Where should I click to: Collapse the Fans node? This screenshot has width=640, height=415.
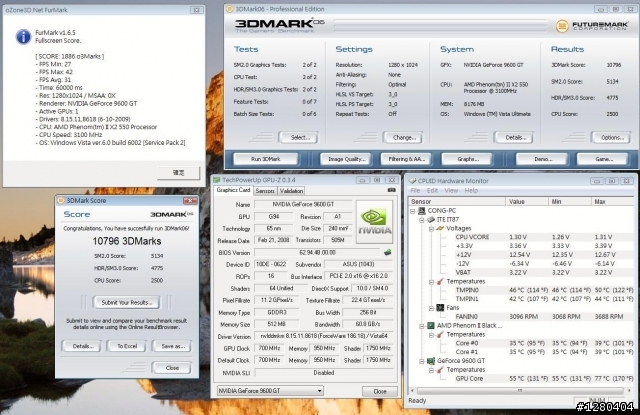pos(431,308)
